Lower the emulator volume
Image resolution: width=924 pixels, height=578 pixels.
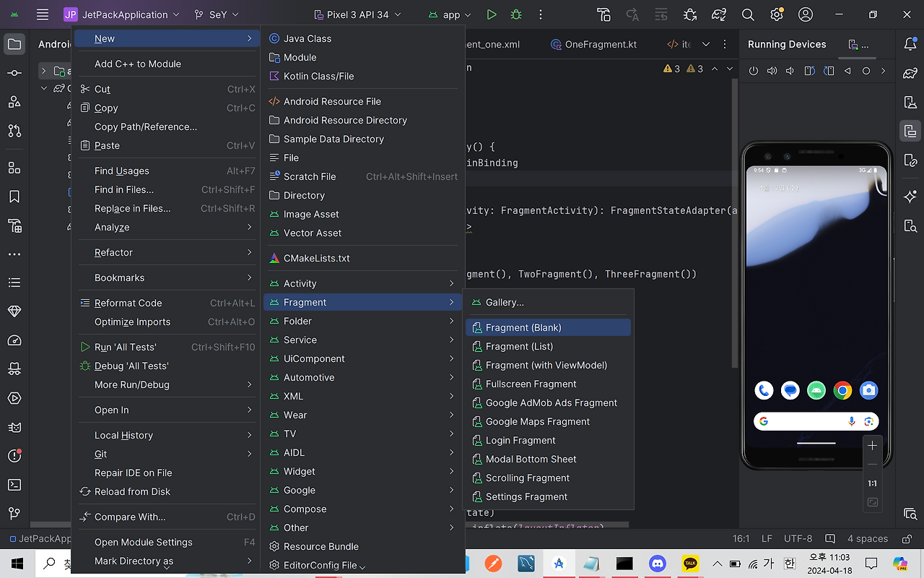[x=789, y=70]
